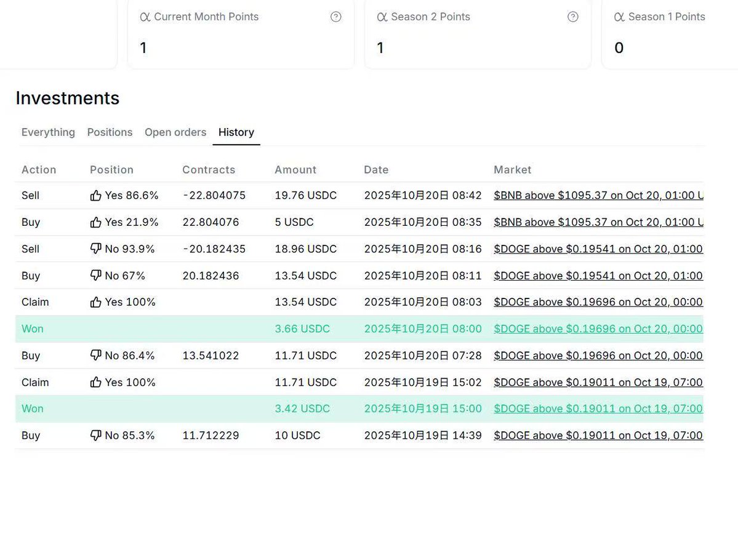The width and height of the screenshot is (738, 560).
Task: Click the Season 1 Points logo icon
Action: tap(619, 17)
